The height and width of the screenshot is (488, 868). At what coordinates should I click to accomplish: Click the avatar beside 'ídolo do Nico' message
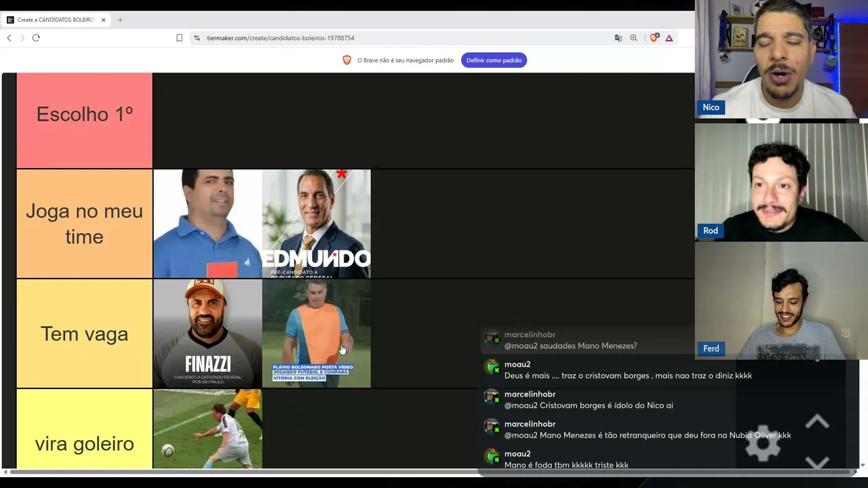(492, 397)
